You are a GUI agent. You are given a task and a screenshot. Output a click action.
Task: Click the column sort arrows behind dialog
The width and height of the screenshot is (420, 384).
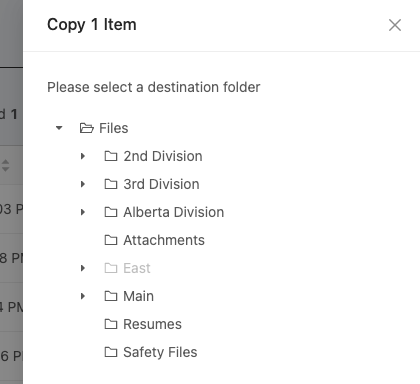click(5, 165)
